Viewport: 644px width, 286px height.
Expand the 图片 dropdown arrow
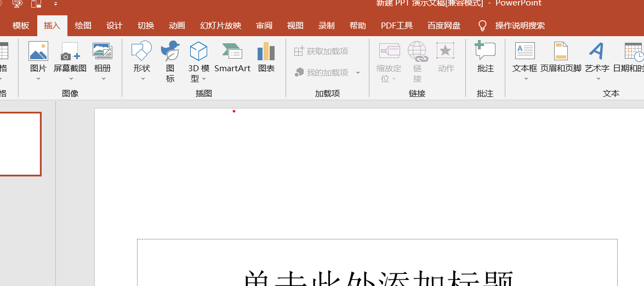pyautogui.click(x=38, y=79)
